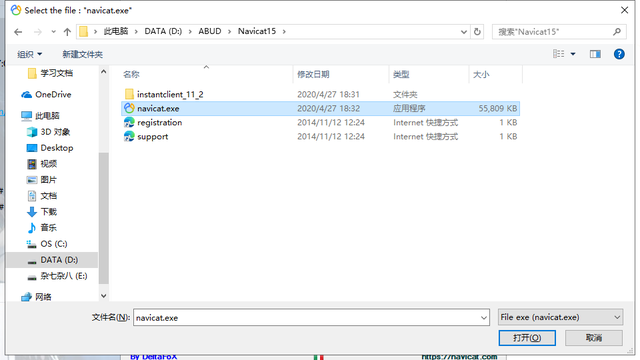This screenshot has height=360, width=640.
Task: Select the support internet shortcut
Action: (x=320, y=136)
